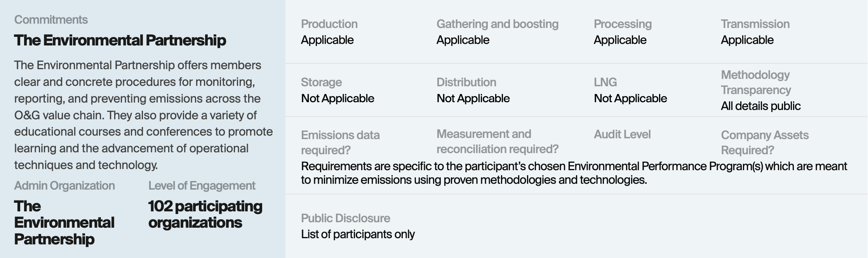Viewport: 868px width, 258px height.
Task: Click the Storage Not Applicable value
Action: [337, 98]
